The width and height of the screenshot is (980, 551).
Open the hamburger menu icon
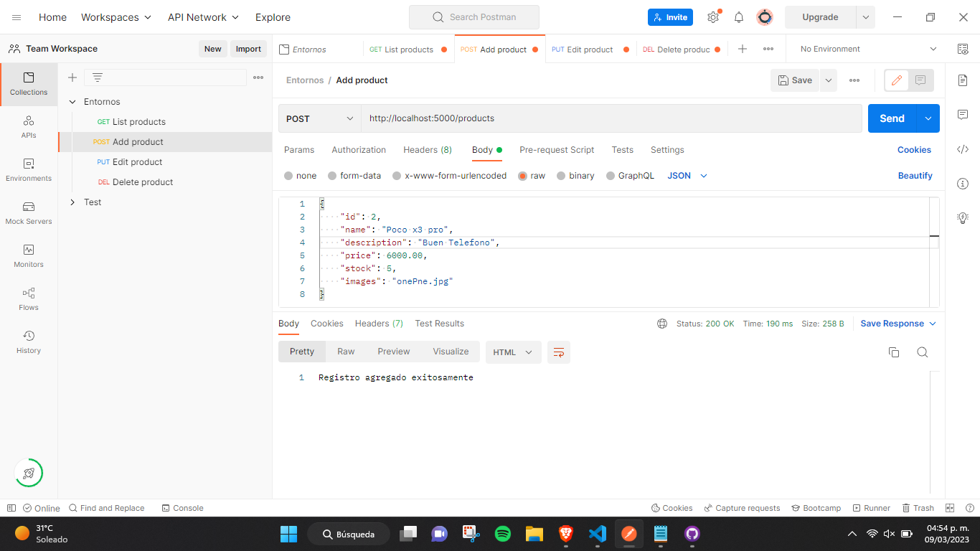point(17,17)
